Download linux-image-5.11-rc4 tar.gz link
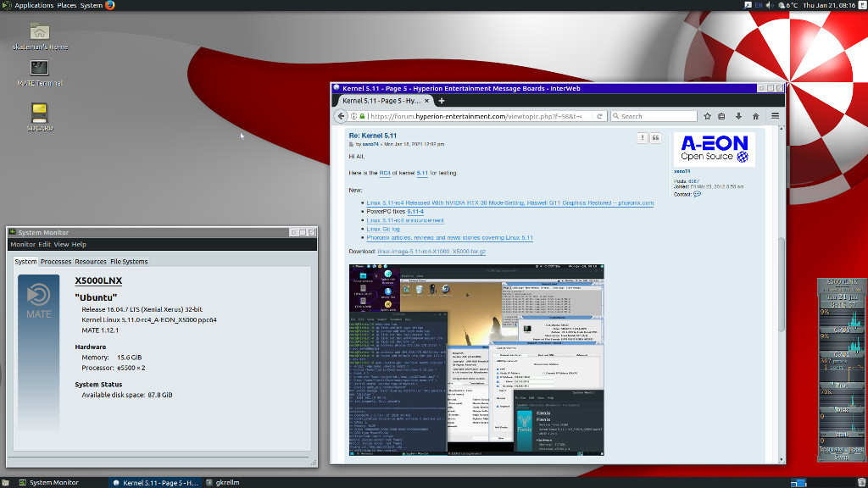868x488 pixels. pos(431,252)
